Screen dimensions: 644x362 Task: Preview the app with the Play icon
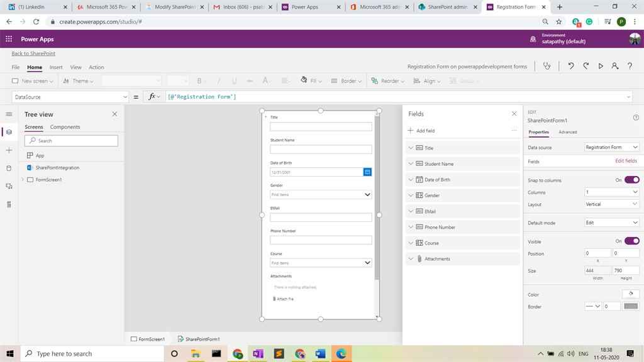pos(601,66)
